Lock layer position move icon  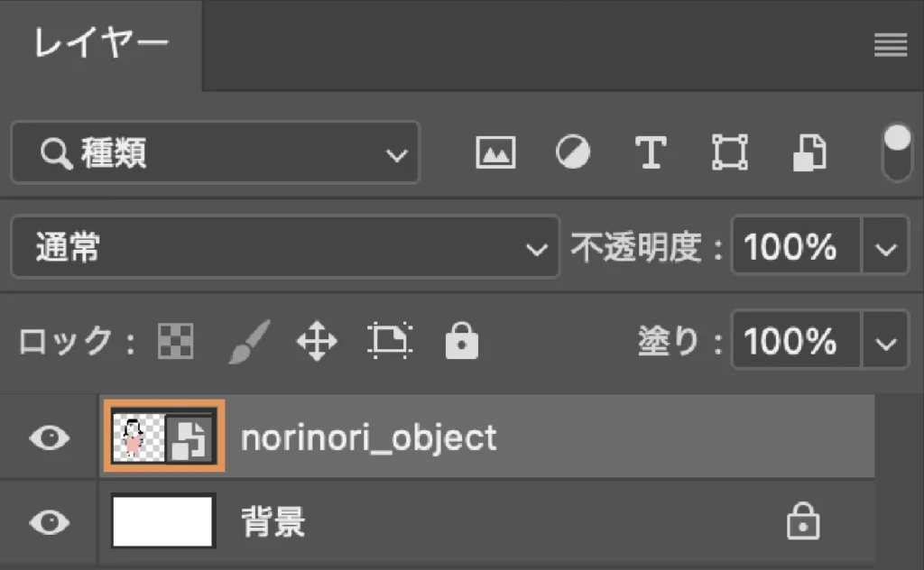(317, 341)
